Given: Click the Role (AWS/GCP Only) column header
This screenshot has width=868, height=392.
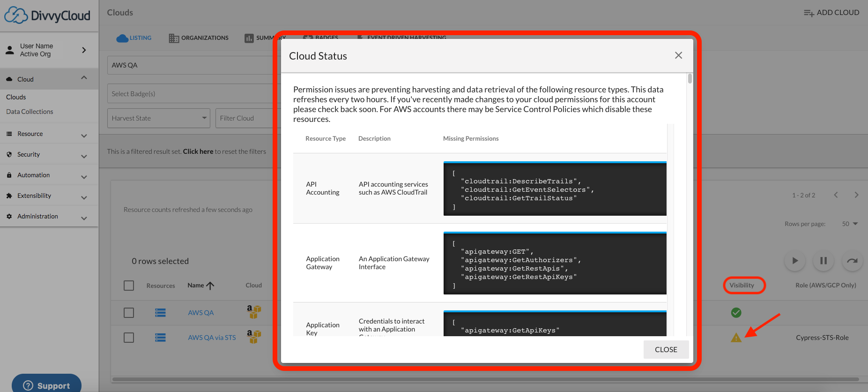Looking at the screenshot, I should coord(826,285).
